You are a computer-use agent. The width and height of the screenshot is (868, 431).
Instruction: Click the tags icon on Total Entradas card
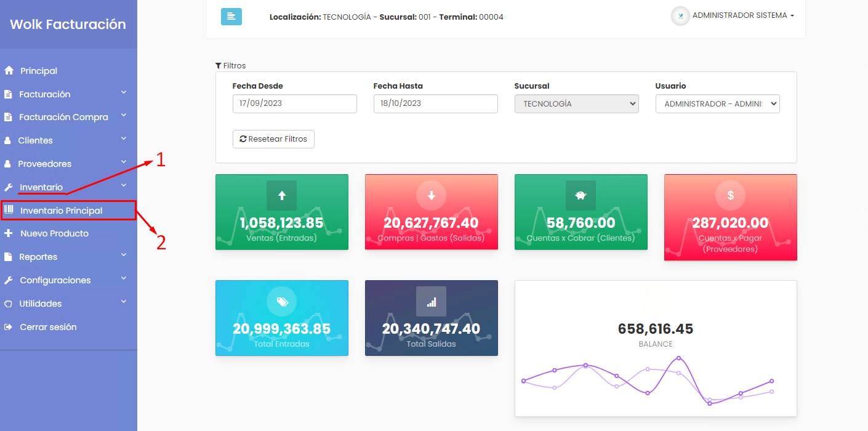[282, 302]
